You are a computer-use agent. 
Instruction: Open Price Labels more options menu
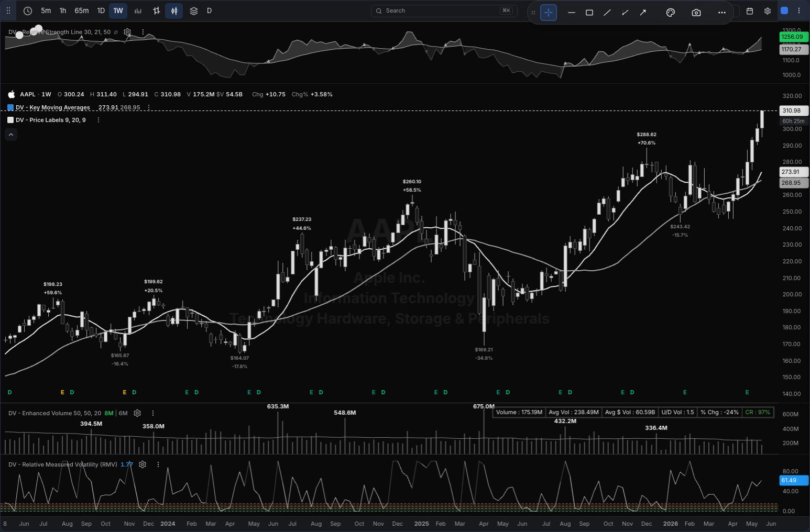(x=98, y=120)
